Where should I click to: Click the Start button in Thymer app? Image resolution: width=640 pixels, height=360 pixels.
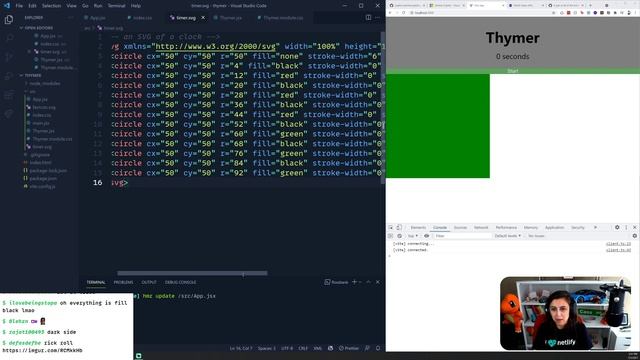pyautogui.click(x=513, y=71)
